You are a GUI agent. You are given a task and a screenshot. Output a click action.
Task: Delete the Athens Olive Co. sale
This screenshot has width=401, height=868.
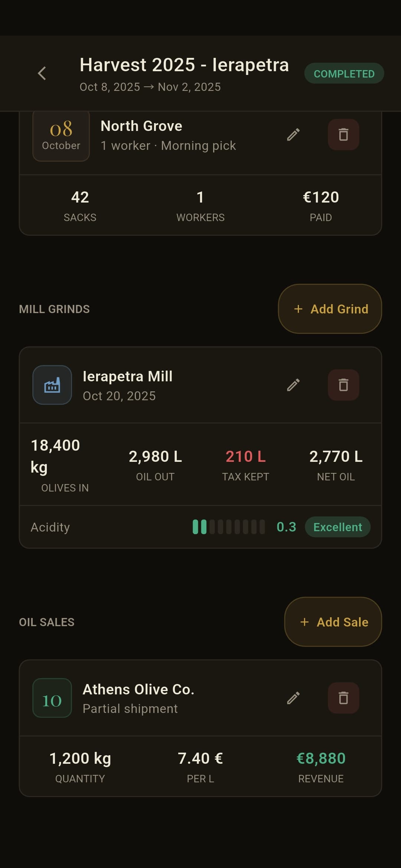343,698
